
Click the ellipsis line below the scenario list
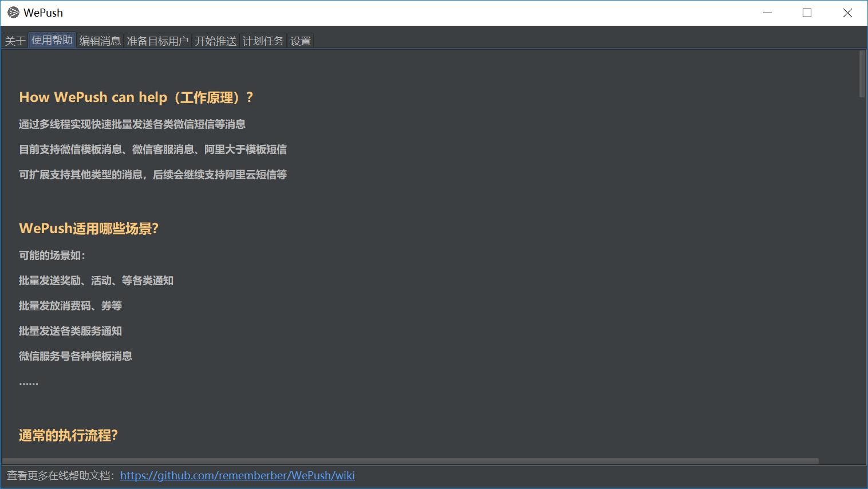[x=29, y=383]
